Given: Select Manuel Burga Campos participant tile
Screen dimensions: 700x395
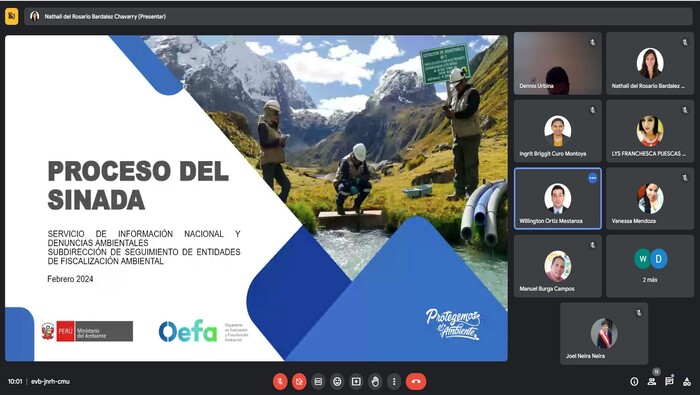Looking at the screenshot, I should point(558,266).
